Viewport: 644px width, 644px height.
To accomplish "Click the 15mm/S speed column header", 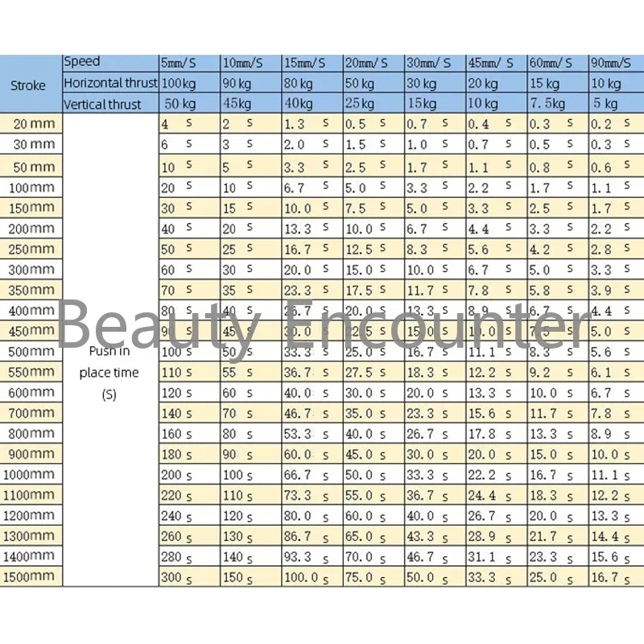I will (x=312, y=63).
